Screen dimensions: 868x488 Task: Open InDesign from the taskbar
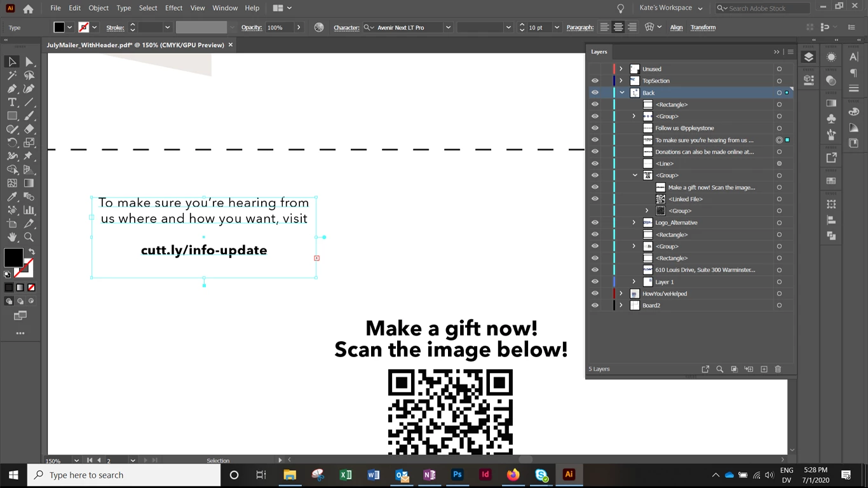coord(485,475)
